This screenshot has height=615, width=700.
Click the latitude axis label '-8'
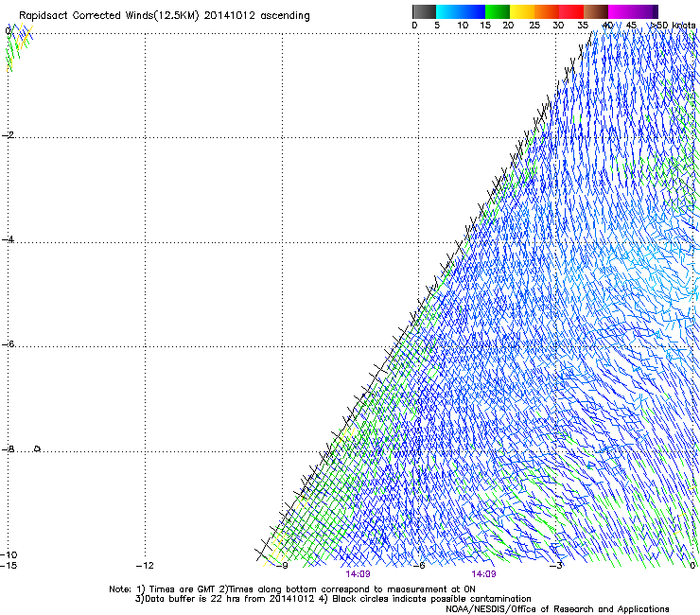pyautogui.click(x=8, y=448)
